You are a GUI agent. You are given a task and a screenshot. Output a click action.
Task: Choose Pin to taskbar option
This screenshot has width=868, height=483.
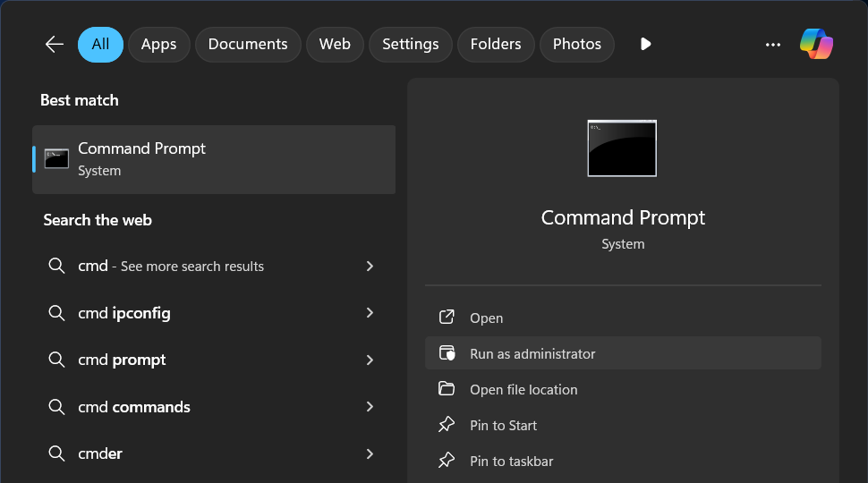511,462
